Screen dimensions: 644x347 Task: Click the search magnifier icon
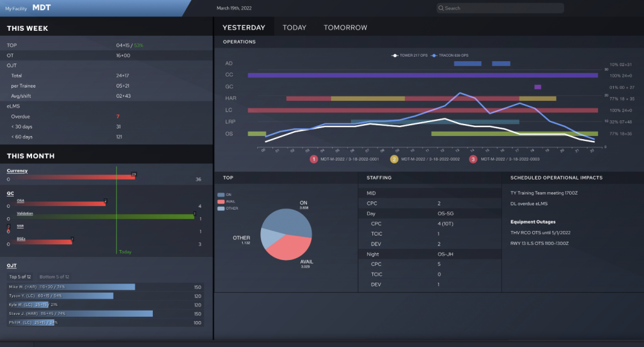point(441,8)
